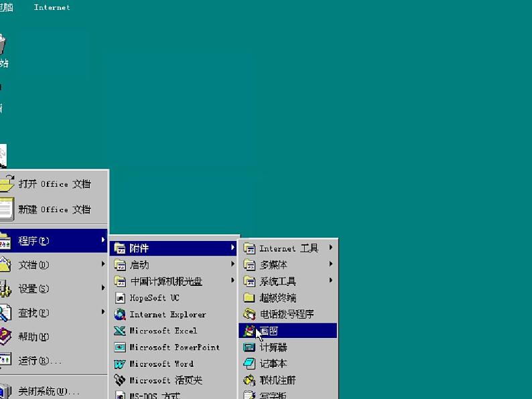532x399 pixels.
Task: Expand the Internet 工具 submenu arrow
Action: coord(331,248)
